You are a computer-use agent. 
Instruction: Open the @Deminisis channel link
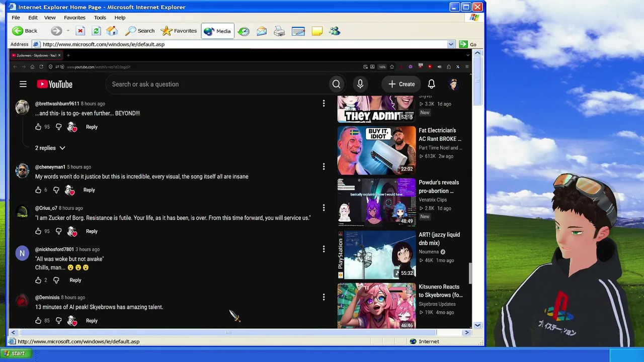pyautogui.click(x=47, y=298)
